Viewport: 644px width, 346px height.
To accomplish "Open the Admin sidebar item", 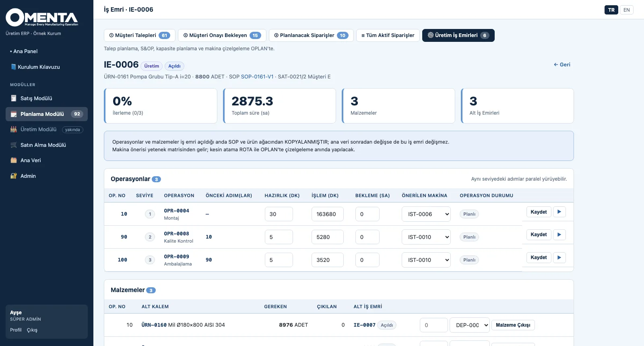I will pyautogui.click(x=47, y=176).
